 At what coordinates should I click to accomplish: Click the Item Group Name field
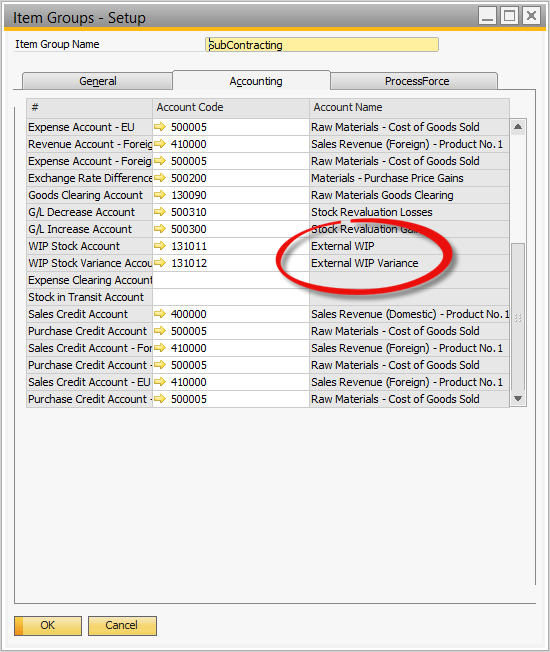[x=322, y=44]
